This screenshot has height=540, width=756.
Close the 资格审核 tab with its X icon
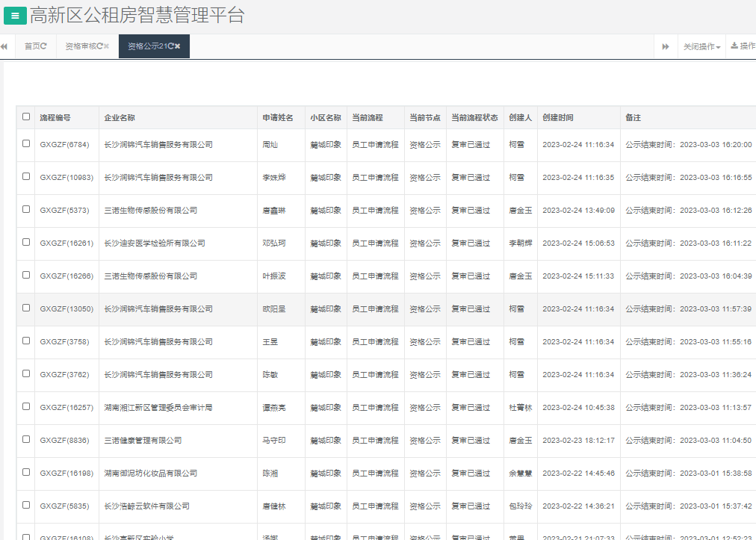[107, 46]
